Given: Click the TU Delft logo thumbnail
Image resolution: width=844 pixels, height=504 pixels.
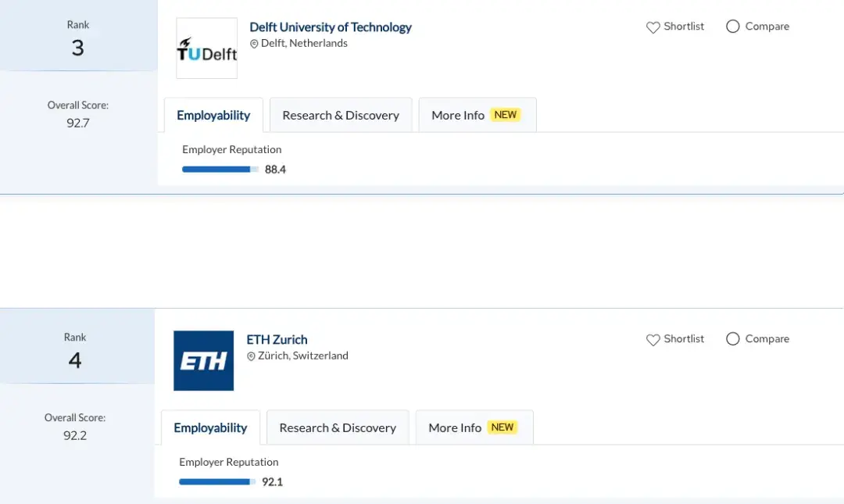Looking at the screenshot, I should pos(206,48).
